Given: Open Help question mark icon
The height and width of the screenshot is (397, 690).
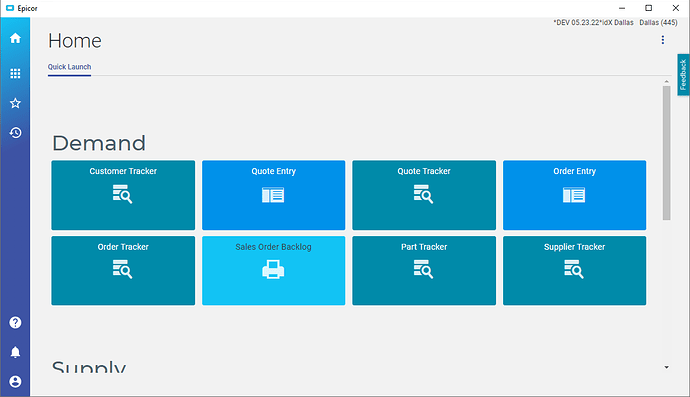Looking at the screenshot, I should (x=15, y=322).
